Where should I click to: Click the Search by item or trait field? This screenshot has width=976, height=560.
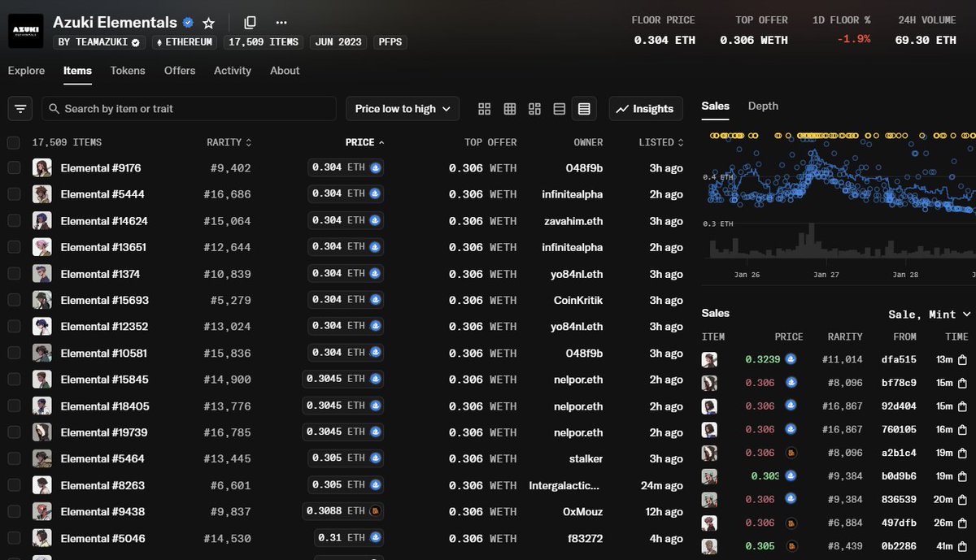pyautogui.click(x=189, y=108)
